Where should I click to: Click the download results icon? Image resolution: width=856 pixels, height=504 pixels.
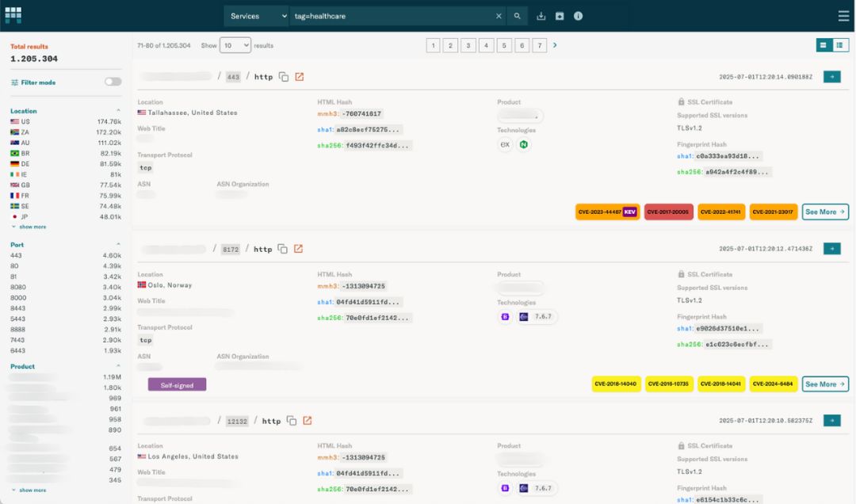click(x=541, y=16)
